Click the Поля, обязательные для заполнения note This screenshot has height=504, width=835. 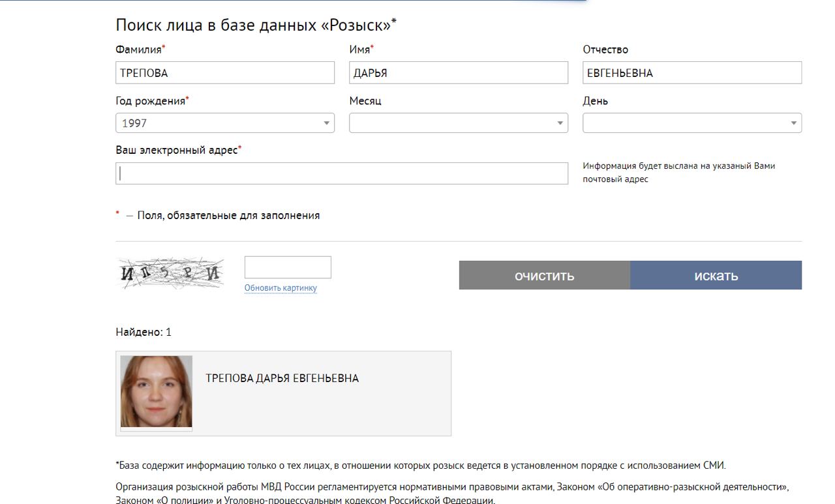228,215
